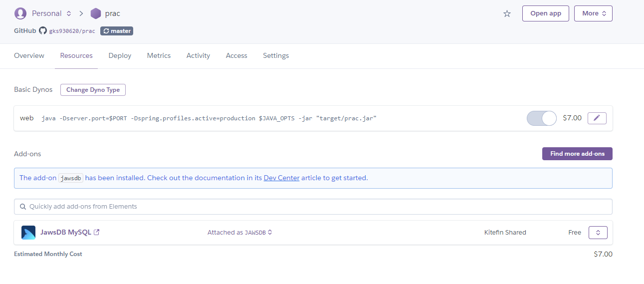Open the gks930620/prac GitHub repo link
The width and height of the screenshot is (644, 284).
click(72, 31)
